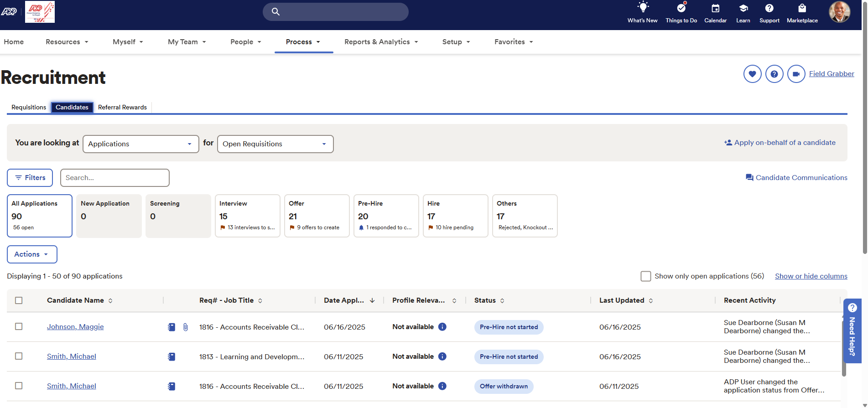The height and width of the screenshot is (408, 868).
Task: Open the Applications view dropdown
Action: point(141,144)
